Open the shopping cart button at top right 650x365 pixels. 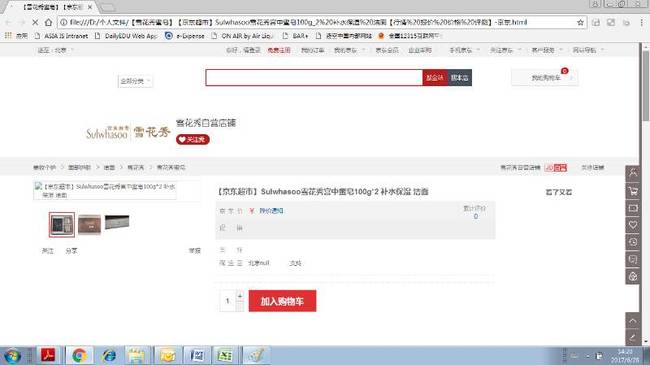[545, 78]
